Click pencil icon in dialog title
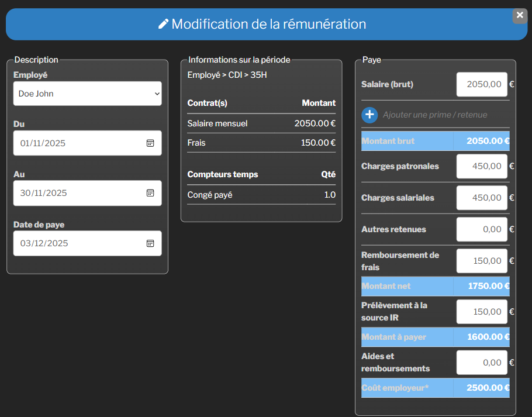 (164, 25)
